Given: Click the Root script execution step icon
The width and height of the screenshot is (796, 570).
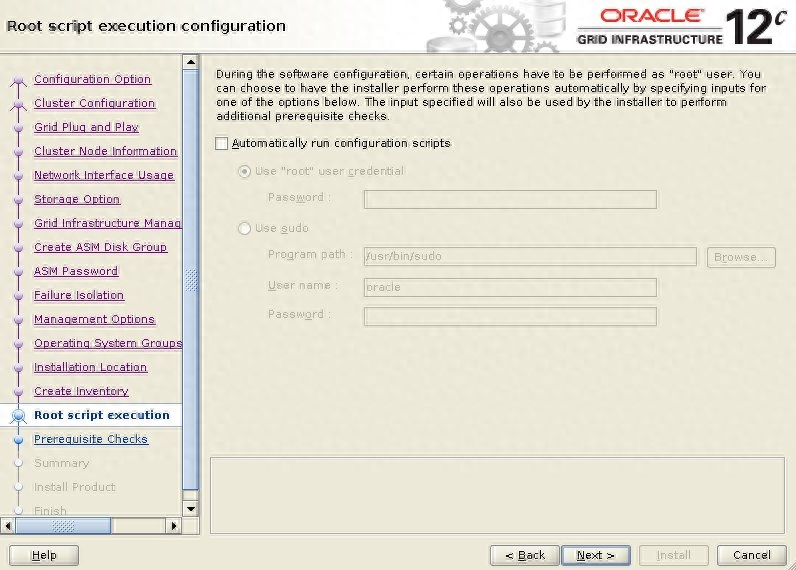Looking at the screenshot, I should [17, 416].
